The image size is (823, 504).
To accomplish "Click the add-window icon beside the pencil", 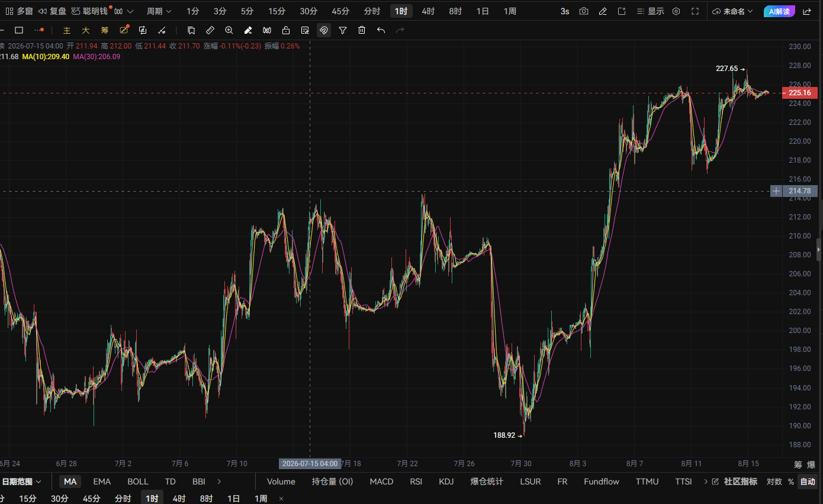I will [622, 11].
